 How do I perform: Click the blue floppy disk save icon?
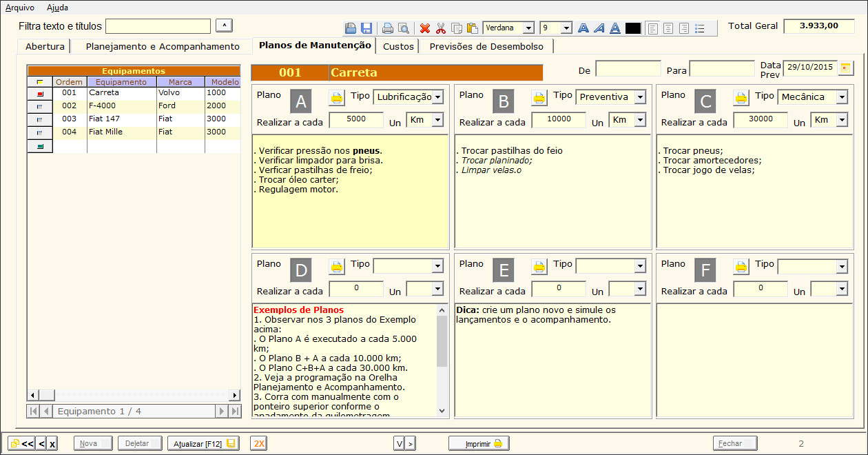click(x=366, y=28)
